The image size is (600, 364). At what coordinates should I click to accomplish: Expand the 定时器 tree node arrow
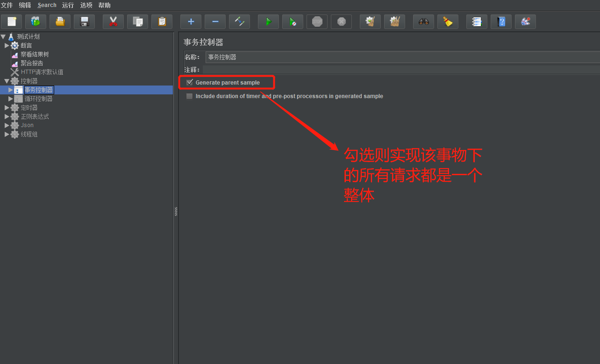click(x=7, y=107)
